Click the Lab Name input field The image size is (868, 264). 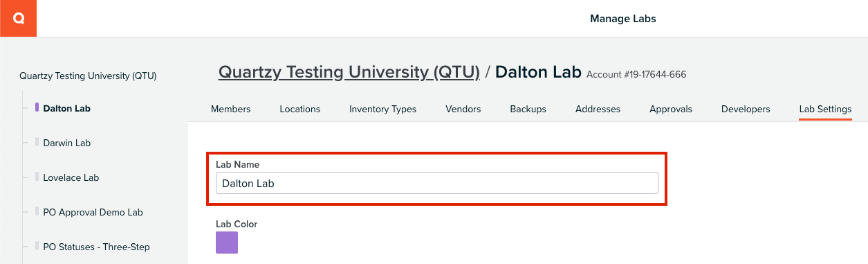[x=436, y=183]
